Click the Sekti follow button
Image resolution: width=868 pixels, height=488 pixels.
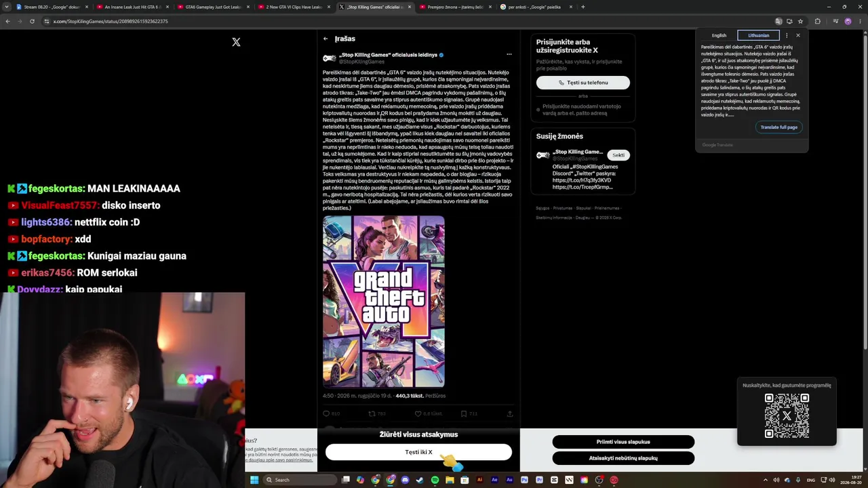point(618,155)
